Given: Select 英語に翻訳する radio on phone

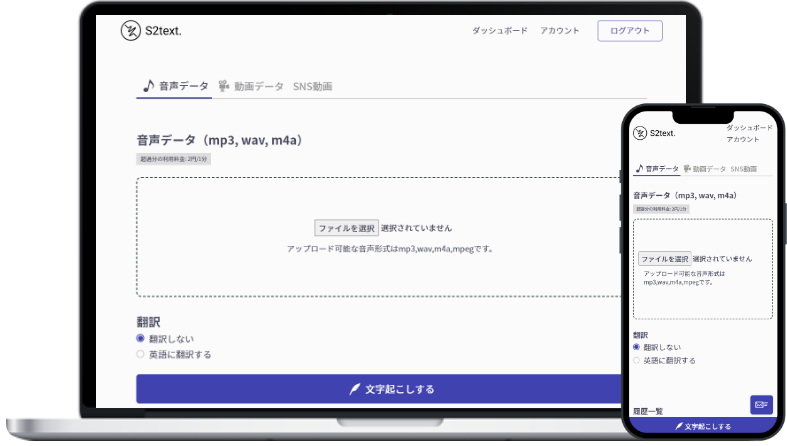Looking at the screenshot, I should click(636, 360).
